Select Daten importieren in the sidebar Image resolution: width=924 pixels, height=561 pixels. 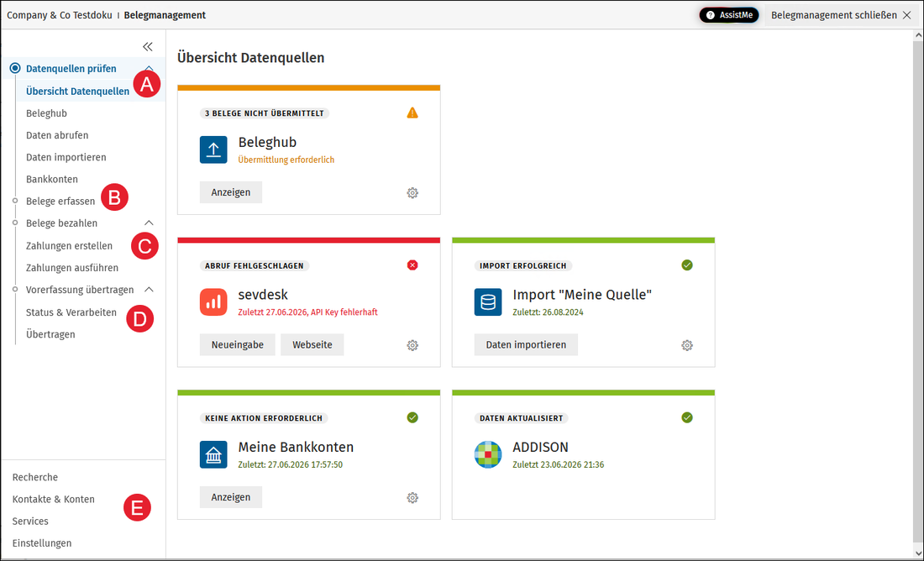[66, 157]
